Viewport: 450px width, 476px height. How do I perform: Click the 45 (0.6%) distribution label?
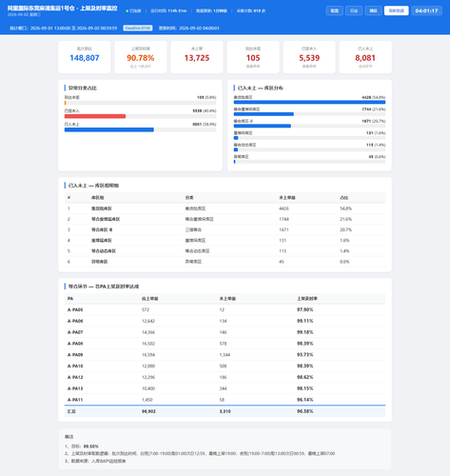(377, 157)
